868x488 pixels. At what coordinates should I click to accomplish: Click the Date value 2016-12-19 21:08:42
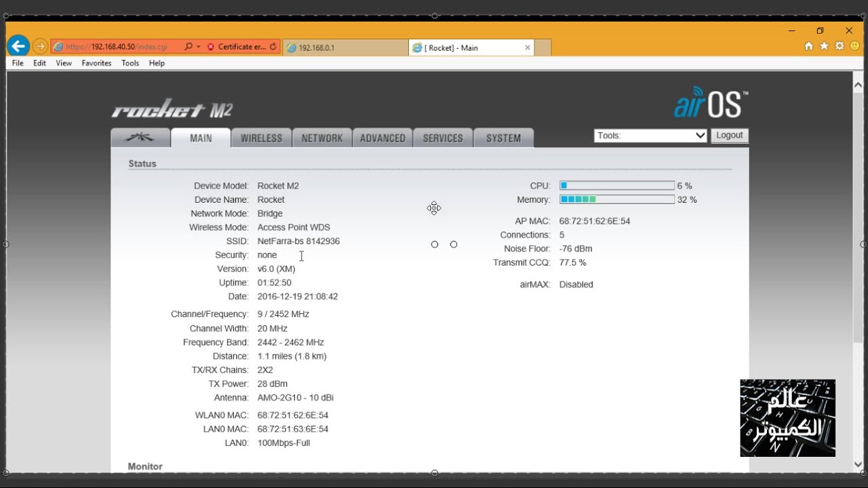[298, 297]
